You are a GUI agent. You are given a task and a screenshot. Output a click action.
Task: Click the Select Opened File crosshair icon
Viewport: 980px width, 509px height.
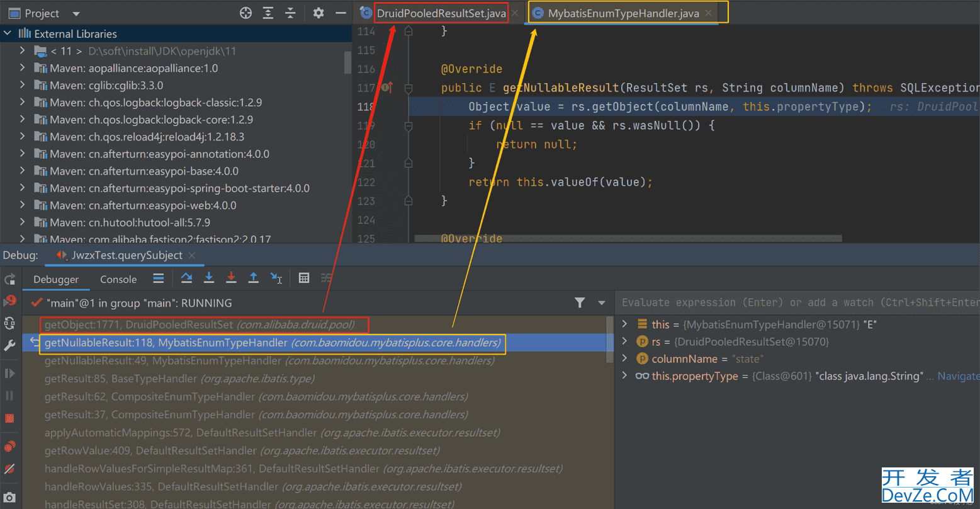[246, 13]
